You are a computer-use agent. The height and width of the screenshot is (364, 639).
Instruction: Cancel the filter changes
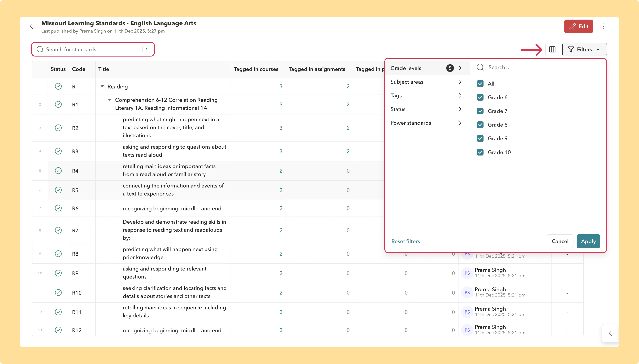pos(560,241)
